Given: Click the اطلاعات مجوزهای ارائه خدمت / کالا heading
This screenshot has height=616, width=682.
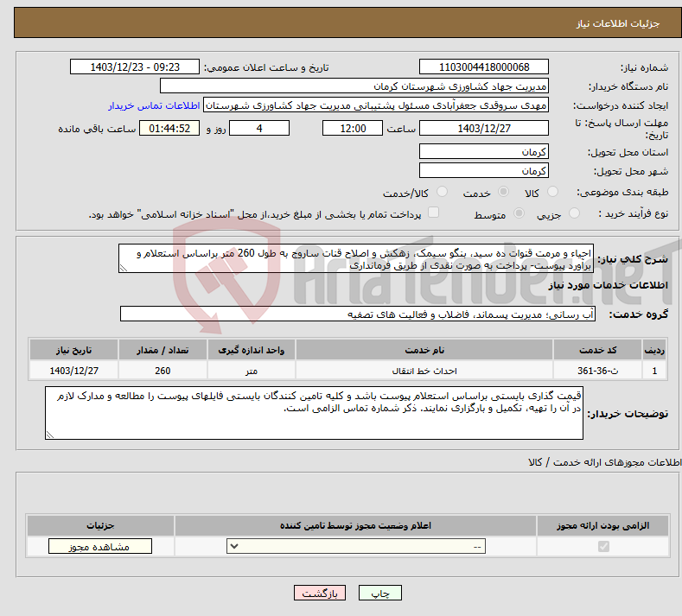Looking at the screenshot, I should coord(605,462).
